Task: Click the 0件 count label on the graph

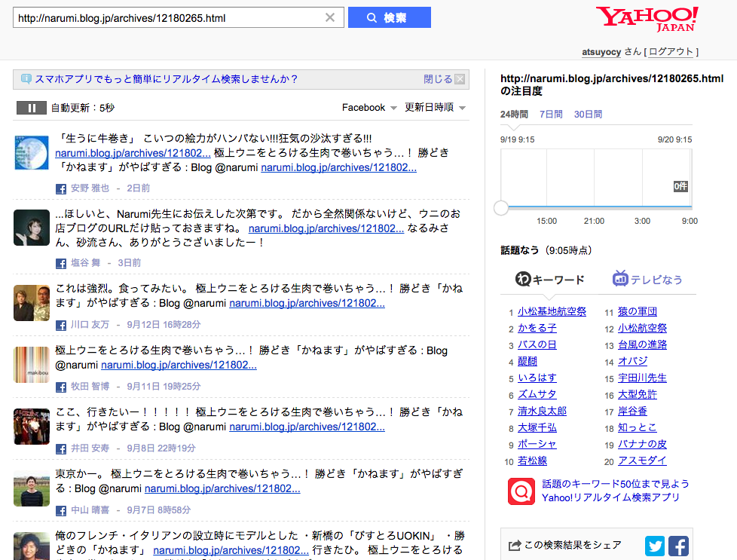Action: click(680, 186)
